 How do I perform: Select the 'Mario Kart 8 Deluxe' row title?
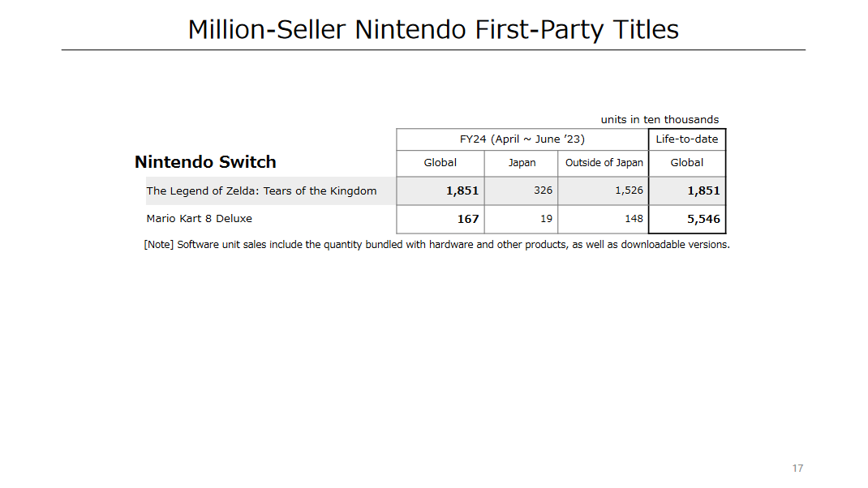click(x=199, y=218)
